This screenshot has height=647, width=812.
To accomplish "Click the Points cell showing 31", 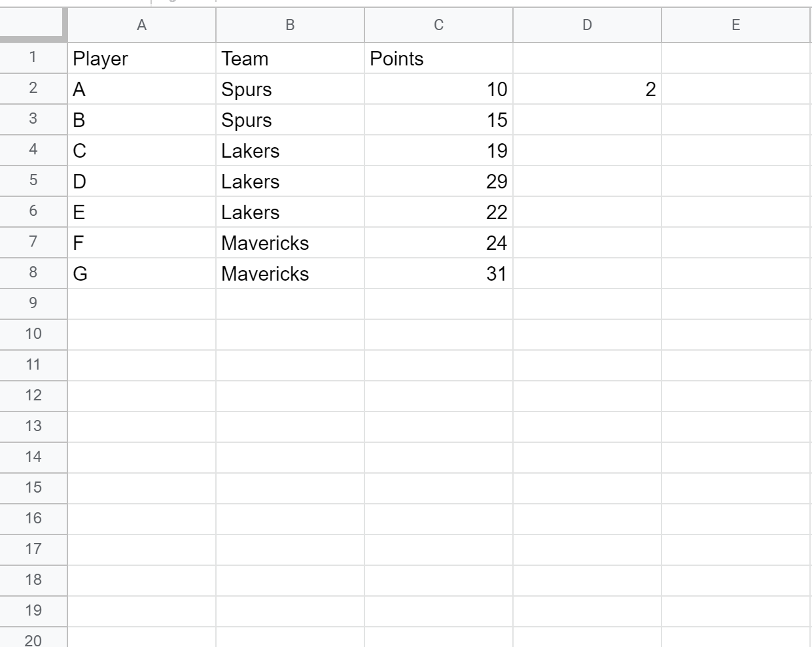I will pyautogui.click(x=438, y=273).
